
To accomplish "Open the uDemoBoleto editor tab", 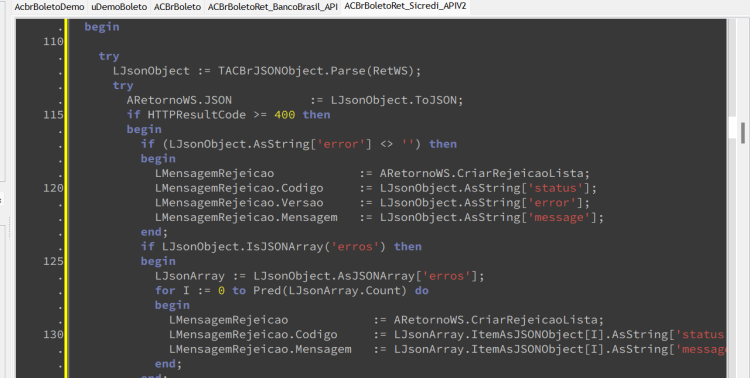I will pos(119,7).
